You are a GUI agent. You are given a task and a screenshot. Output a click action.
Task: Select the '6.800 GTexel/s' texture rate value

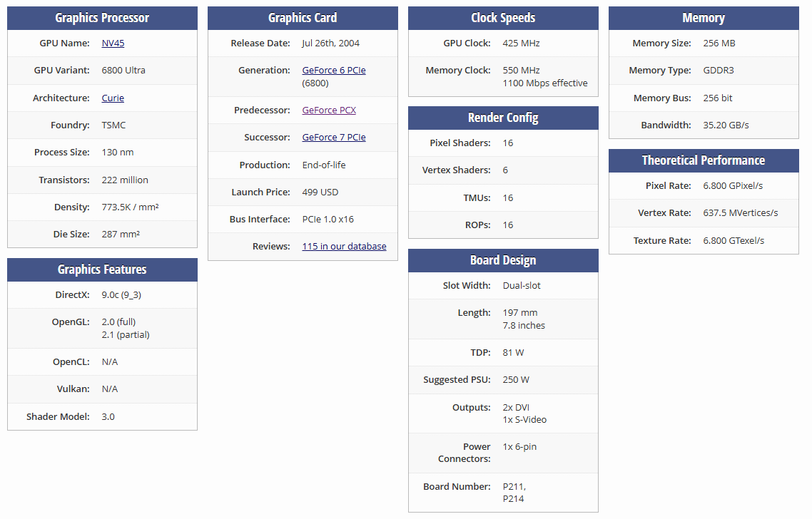(734, 241)
